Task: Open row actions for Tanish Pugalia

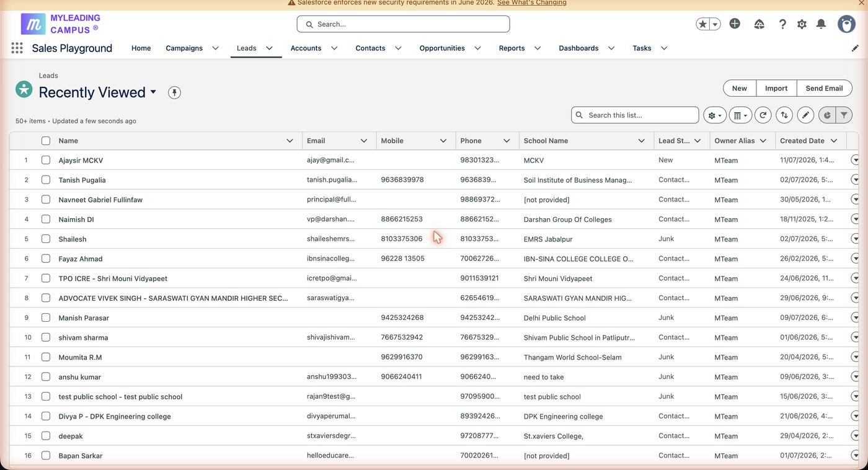Action: click(856, 180)
